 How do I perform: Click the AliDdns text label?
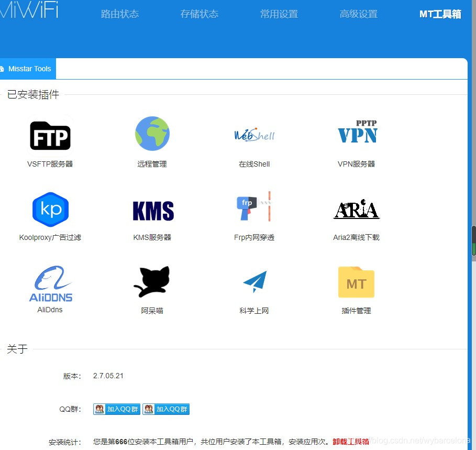pyautogui.click(x=50, y=310)
